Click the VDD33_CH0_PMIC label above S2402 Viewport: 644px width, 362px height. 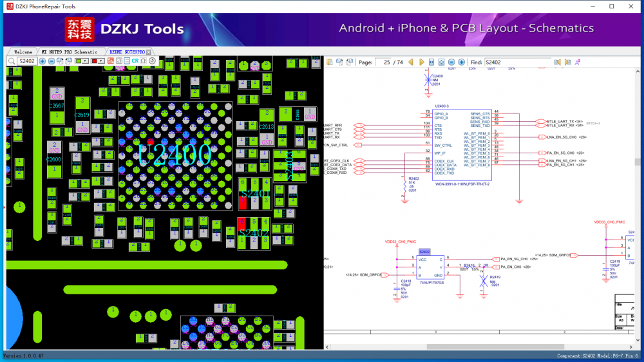(400, 242)
